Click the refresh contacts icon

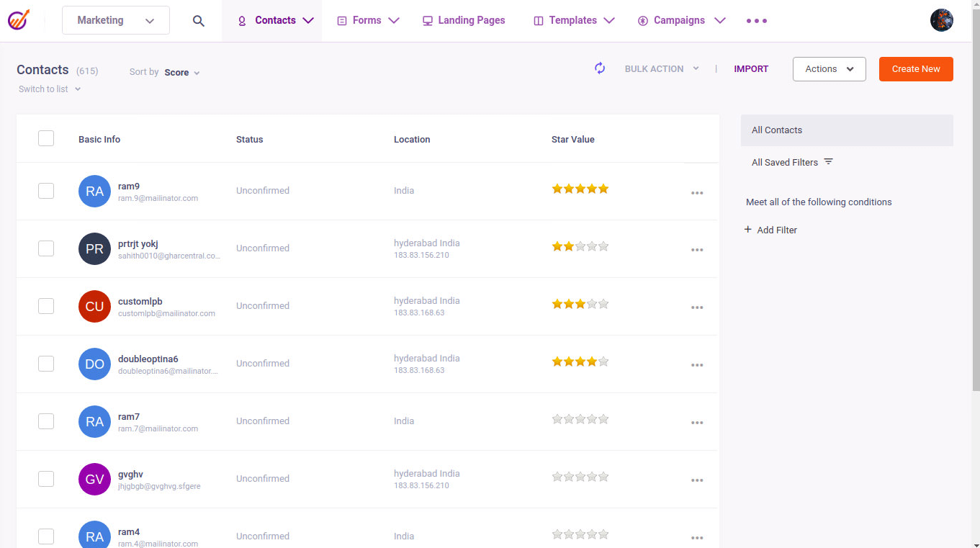[x=600, y=68]
